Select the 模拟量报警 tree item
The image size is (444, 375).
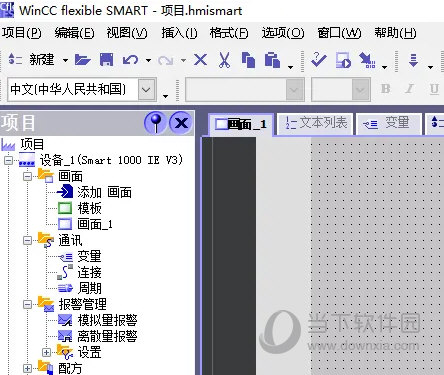click(107, 320)
